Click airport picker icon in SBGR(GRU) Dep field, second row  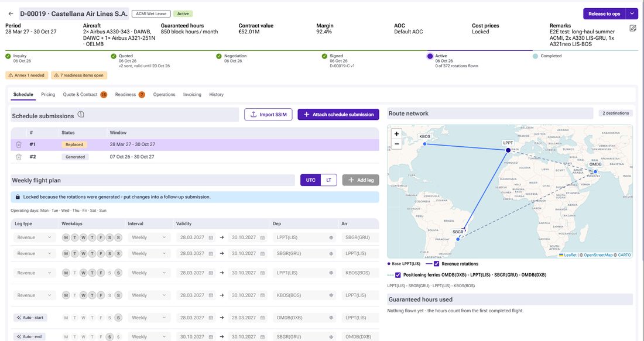point(331,254)
